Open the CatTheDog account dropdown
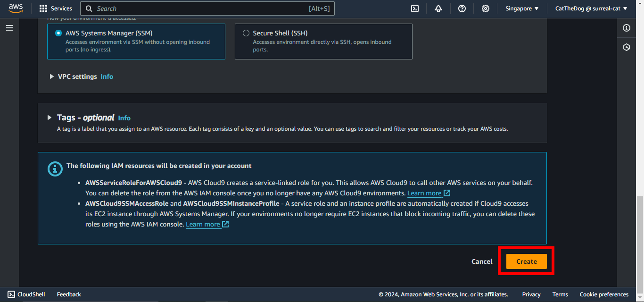644x302 pixels. (591, 8)
